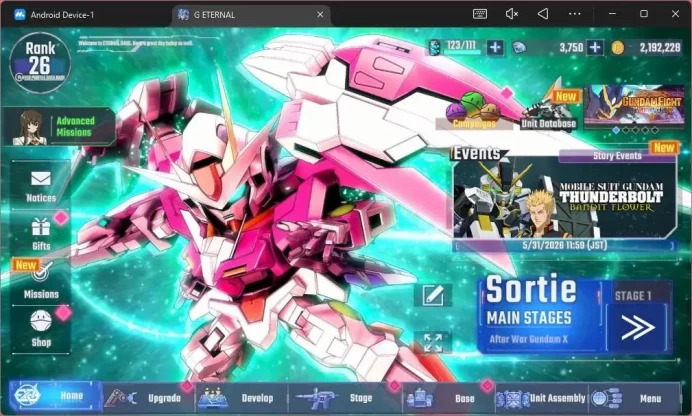The height and width of the screenshot is (416, 692).
Task: Open the Story Events label
Action: pos(617,155)
